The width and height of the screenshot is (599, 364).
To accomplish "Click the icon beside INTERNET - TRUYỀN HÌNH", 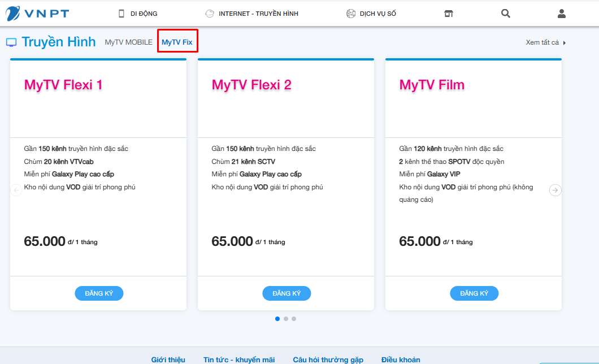I will 210,14.
